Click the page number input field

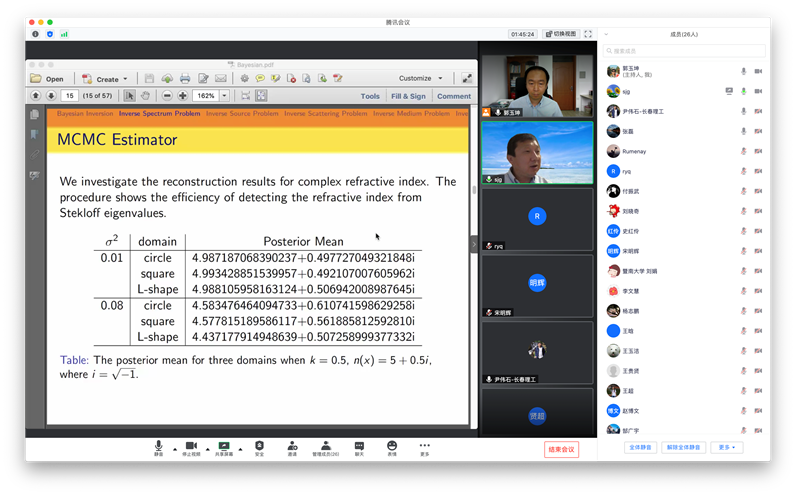pyautogui.click(x=70, y=96)
